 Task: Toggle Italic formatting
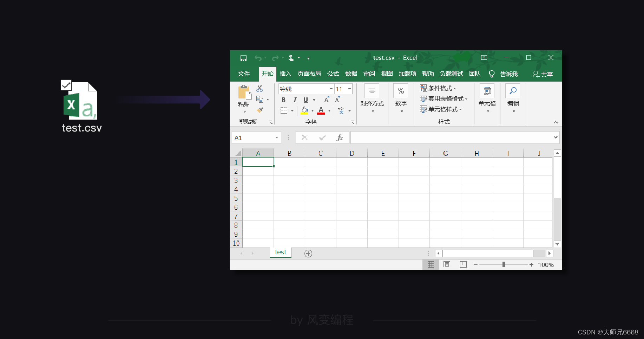tap(295, 100)
